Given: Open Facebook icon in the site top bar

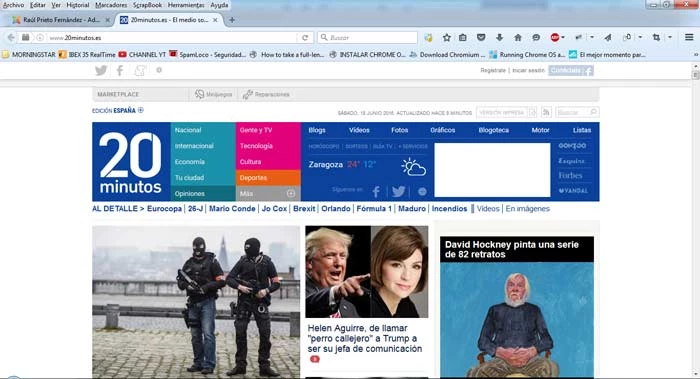Looking at the screenshot, I should click(x=120, y=71).
